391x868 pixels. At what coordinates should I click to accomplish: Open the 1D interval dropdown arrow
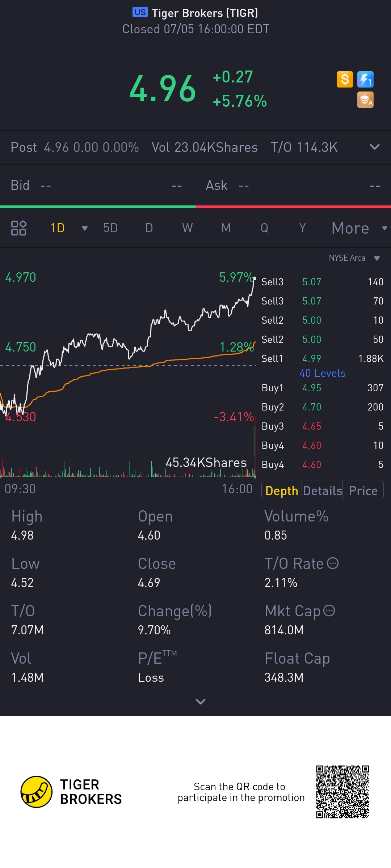tap(85, 228)
